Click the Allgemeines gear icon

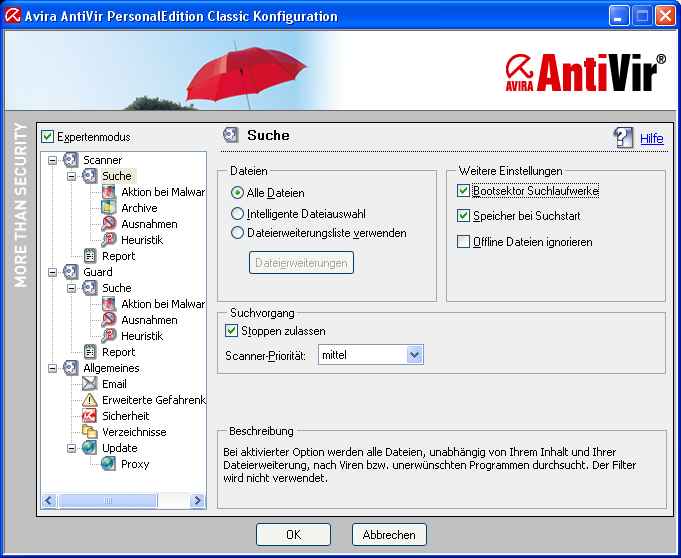click(x=70, y=368)
